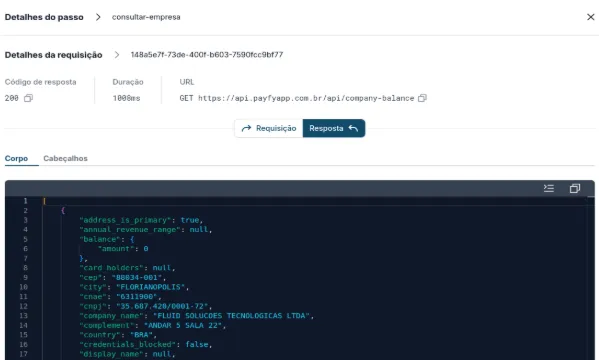Click the Detalhes do passo breadcrumb
Viewport: 599px width, 360px height.
pos(44,17)
